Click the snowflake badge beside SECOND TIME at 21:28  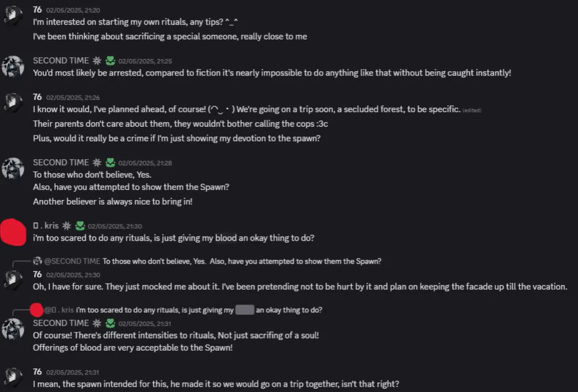click(x=97, y=162)
